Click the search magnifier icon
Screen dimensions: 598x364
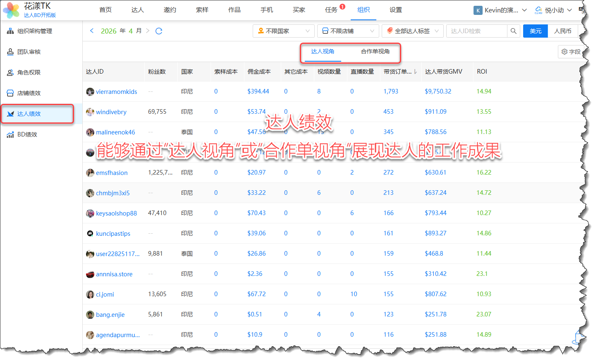pos(513,31)
